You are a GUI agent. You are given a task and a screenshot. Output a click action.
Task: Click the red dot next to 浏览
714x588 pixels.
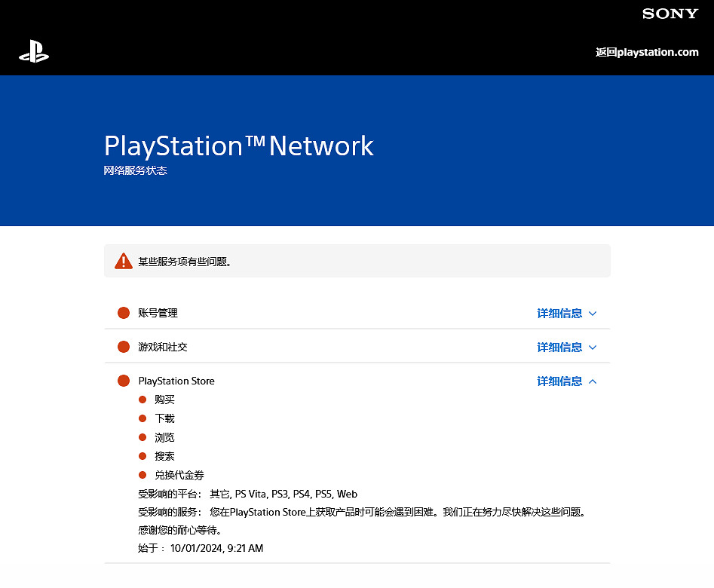point(142,437)
